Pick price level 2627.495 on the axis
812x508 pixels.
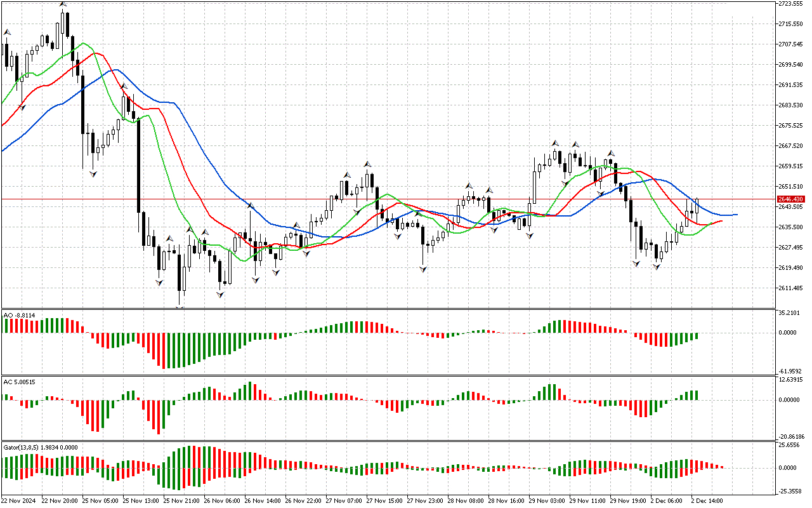pyautogui.click(x=791, y=248)
